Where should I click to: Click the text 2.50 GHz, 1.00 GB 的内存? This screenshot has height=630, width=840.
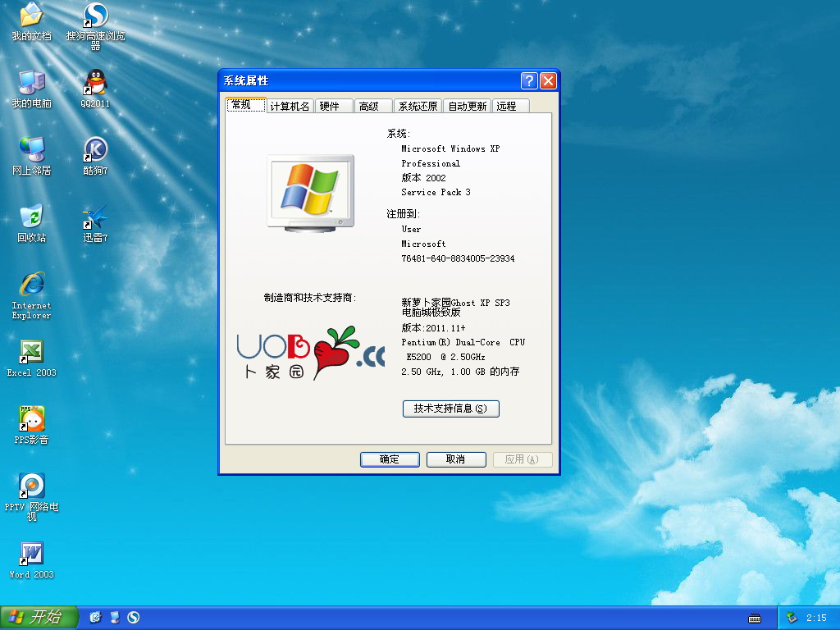[x=460, y=372]
